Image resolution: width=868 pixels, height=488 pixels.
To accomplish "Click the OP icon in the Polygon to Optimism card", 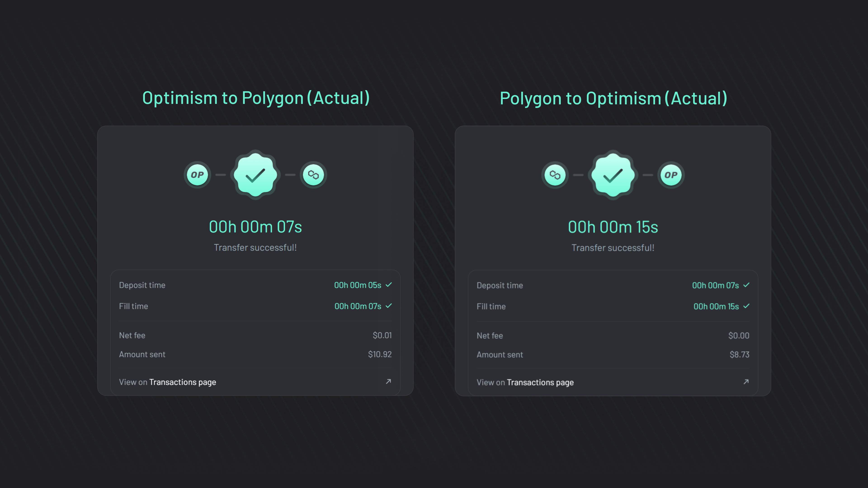I will point(671,174).
